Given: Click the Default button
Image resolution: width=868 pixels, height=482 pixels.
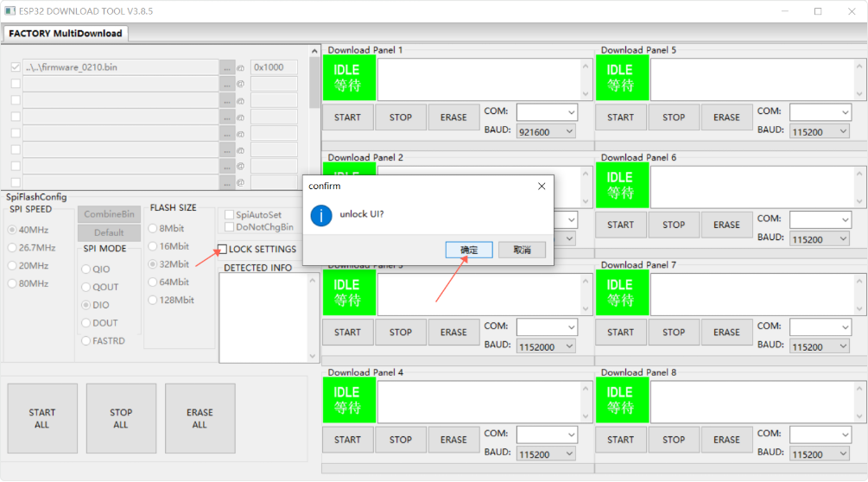Looking at the screenshot, I should tap(109, 232).
